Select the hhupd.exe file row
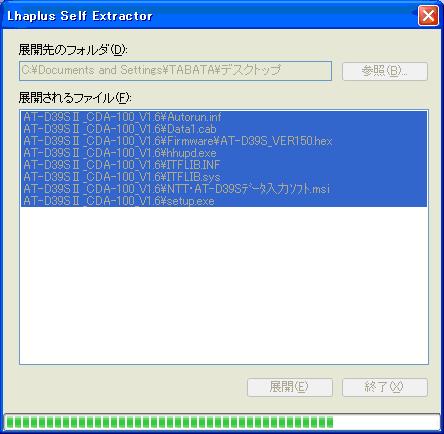This screenshot has width=444, height=434. [x=224, y=153]
